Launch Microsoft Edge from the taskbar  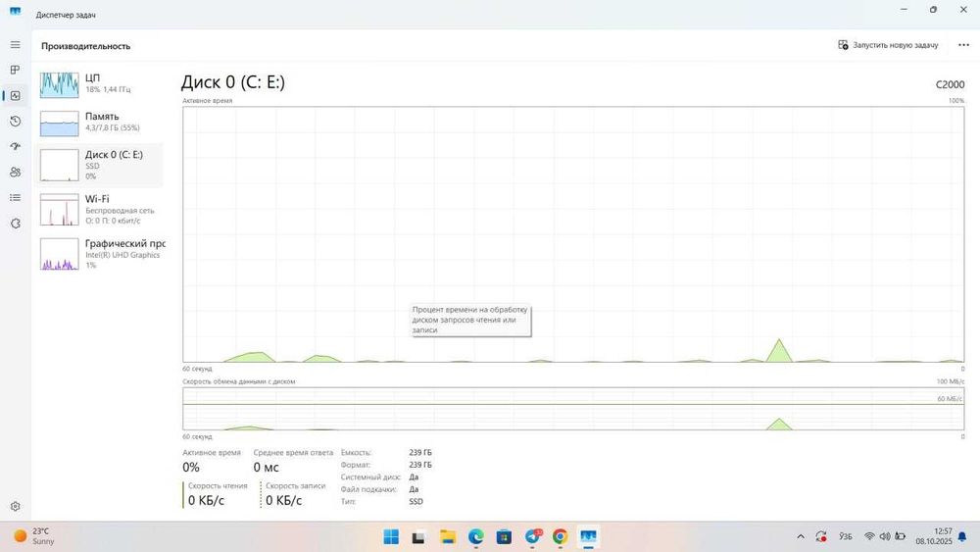(x=475, y=536)
